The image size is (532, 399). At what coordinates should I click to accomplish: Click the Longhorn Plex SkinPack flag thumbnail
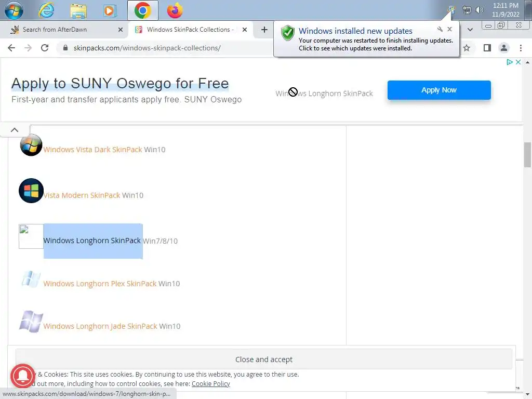[31, 279]
